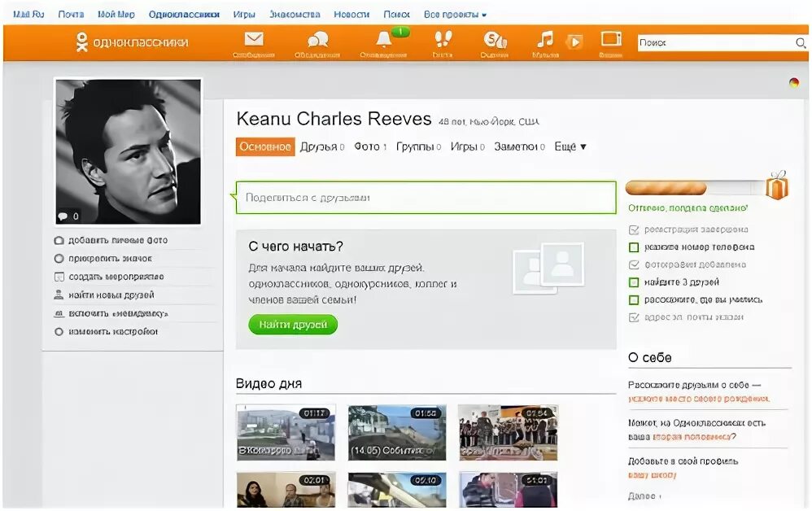
Task: Click the создать мероприятие link
Action: click(x=116, y=277)
